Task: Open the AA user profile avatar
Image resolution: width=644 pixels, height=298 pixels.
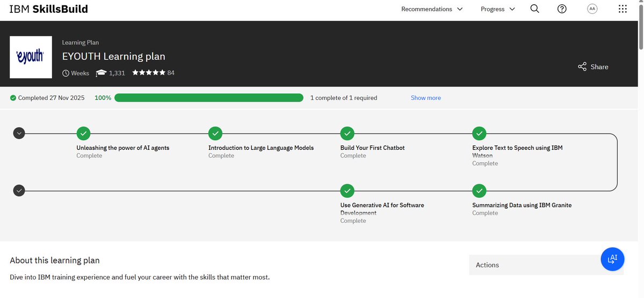Action: point(592,9)
